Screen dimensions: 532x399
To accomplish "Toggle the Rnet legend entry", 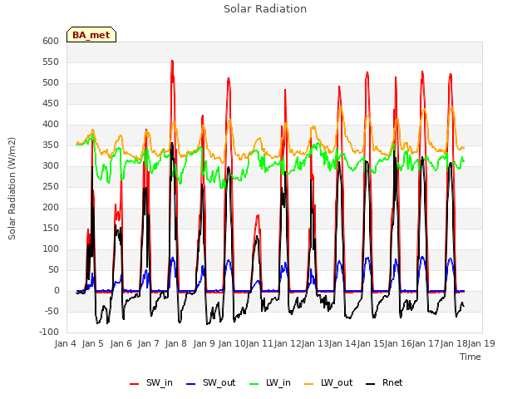I will click(x=384, y=382).
